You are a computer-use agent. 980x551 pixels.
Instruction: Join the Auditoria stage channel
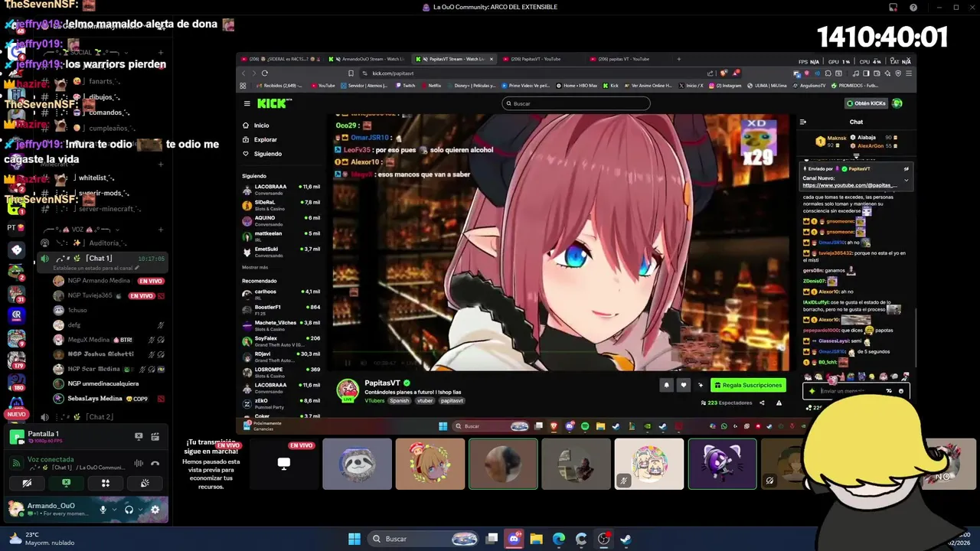(x=104, y=243)
